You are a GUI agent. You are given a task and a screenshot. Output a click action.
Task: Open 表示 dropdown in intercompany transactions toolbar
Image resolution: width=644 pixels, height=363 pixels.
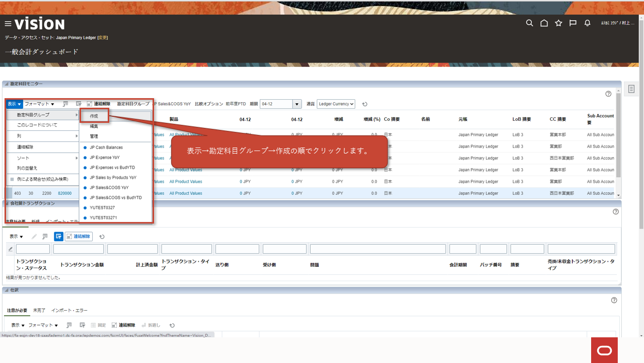(16, 237)
